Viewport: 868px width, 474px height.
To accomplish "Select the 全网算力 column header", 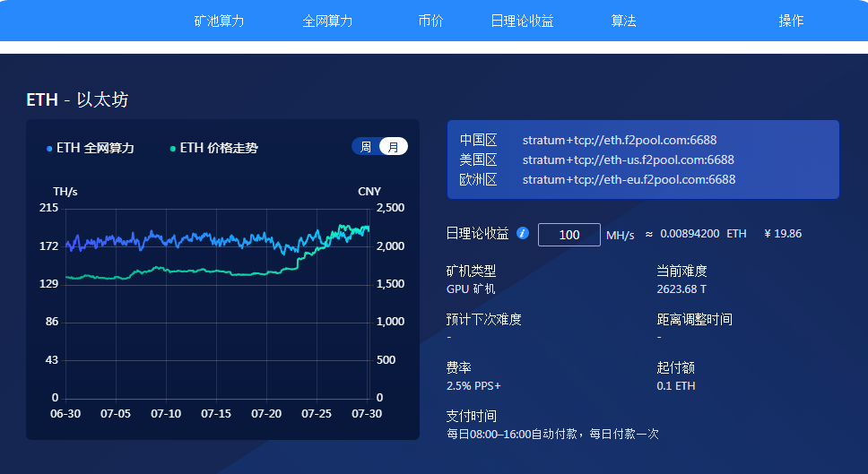I will [327, 21].
